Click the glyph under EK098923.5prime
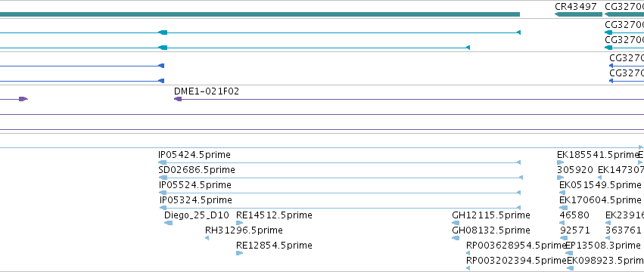The width and height of the screenshot is (644, 272). pos(570,268)
